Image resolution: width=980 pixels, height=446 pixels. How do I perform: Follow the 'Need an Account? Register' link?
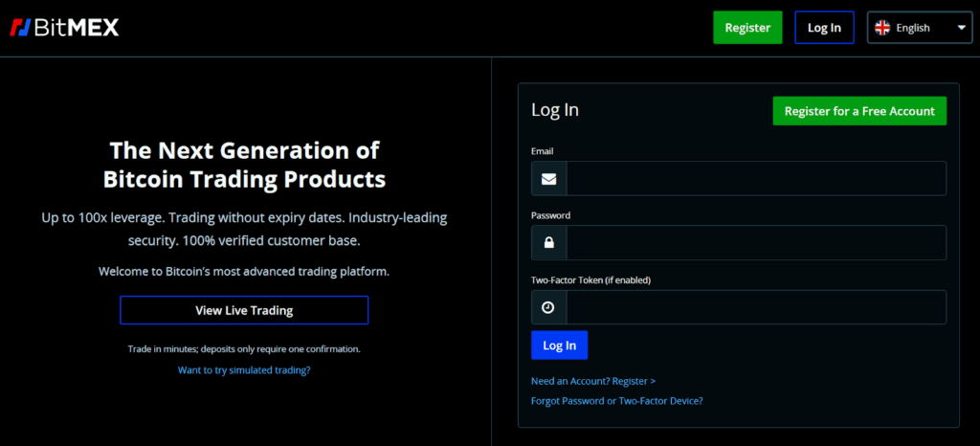click(593, 380)
